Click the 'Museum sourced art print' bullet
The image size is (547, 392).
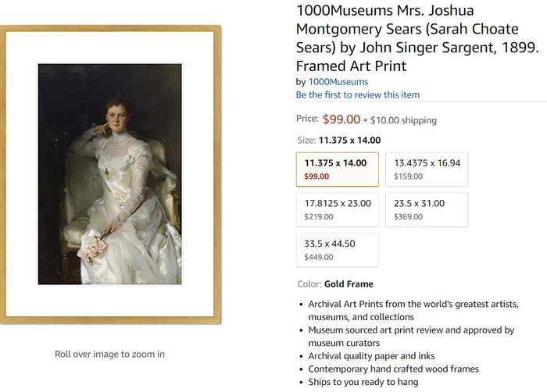click(411, 330)
